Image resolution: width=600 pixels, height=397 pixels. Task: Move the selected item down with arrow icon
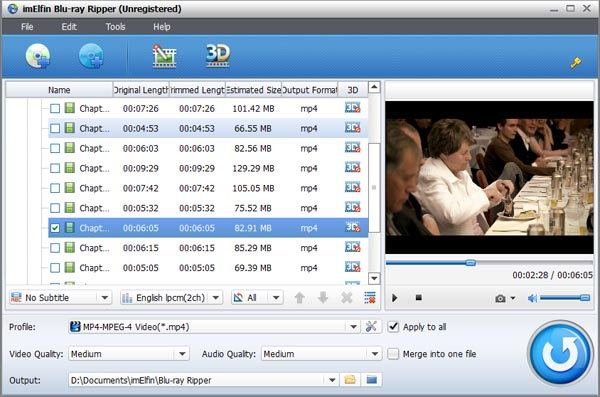coord(323,297)
